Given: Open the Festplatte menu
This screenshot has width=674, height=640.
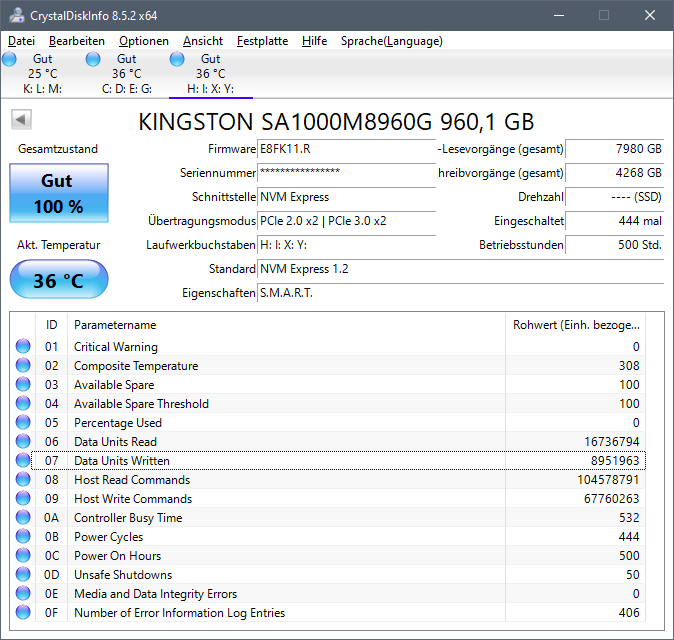Looking at the screenshot, I should [x=263, y=41].
